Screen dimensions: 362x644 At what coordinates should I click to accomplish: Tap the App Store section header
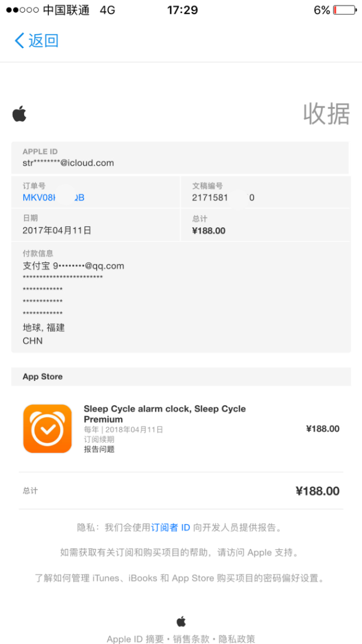42,377
